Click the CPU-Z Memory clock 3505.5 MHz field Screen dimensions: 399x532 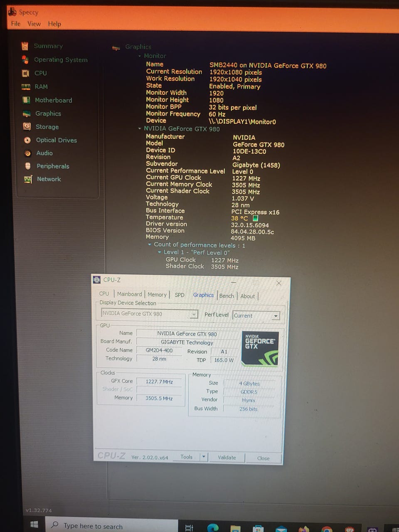coord(159,398)
